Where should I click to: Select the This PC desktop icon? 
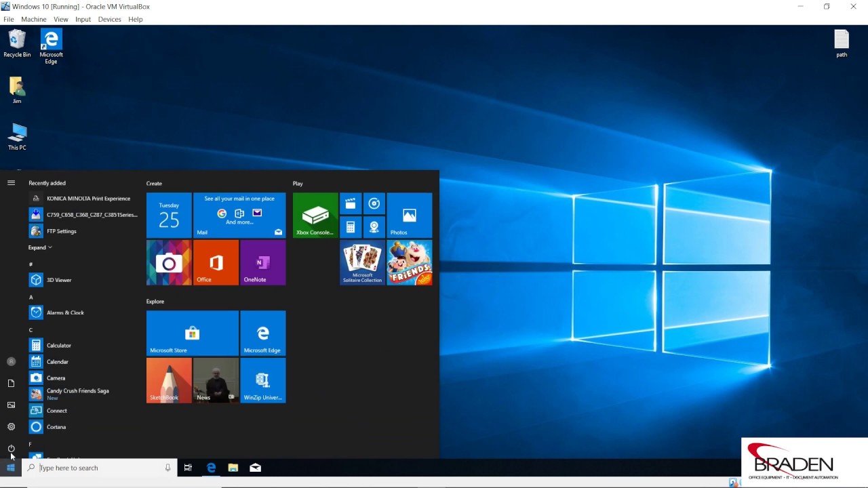[x=17, y=136]
